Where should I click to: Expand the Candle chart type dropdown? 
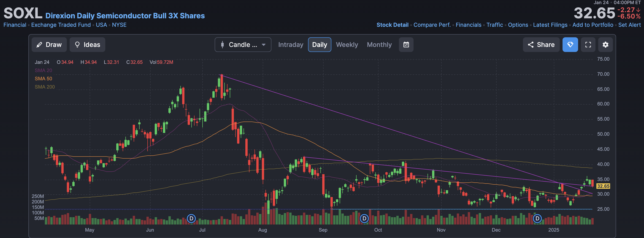243,45
